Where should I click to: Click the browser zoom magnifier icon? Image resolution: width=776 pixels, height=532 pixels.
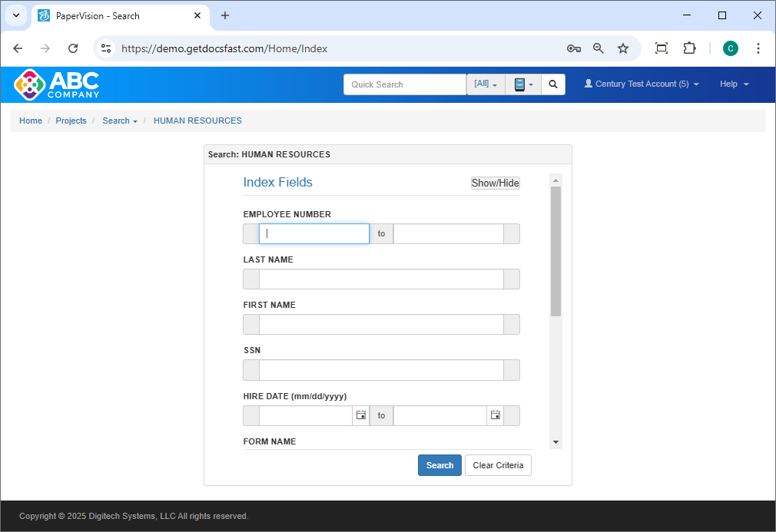pyautogui.click(x=599, y=48)
